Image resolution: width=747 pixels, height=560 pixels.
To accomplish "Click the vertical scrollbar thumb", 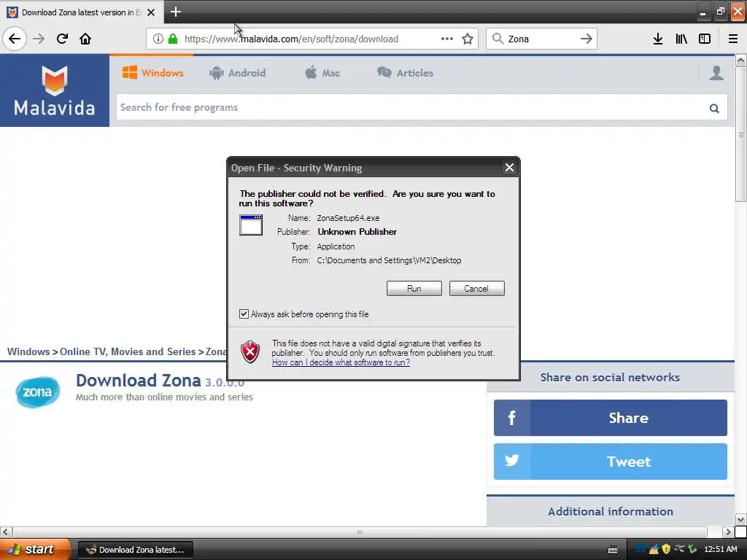I will (741, 134).
